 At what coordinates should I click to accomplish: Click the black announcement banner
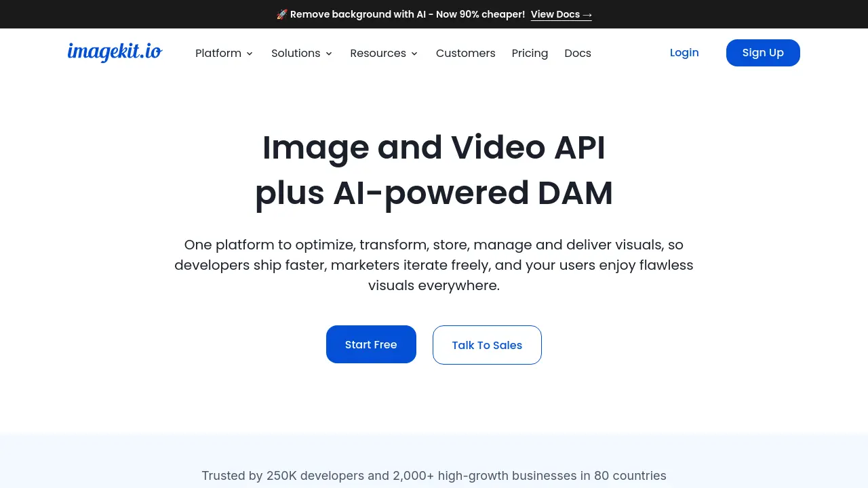[434, 14]
